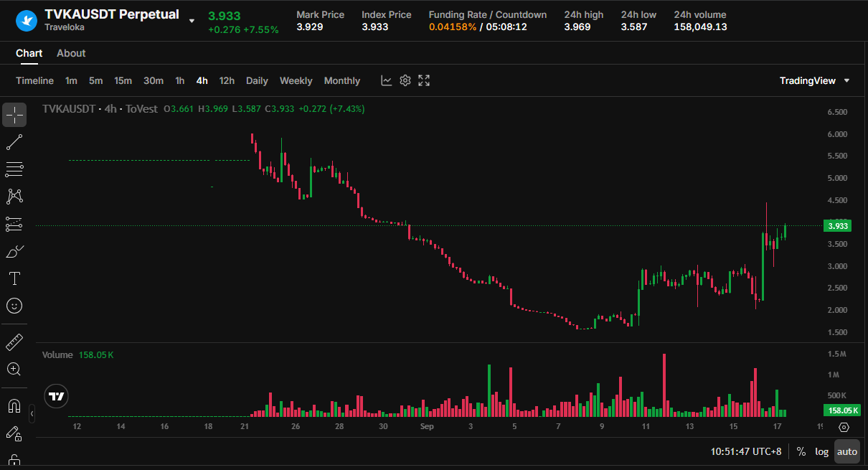Switch to the Chart tab

pyautogui.click(x=29, y=53)
